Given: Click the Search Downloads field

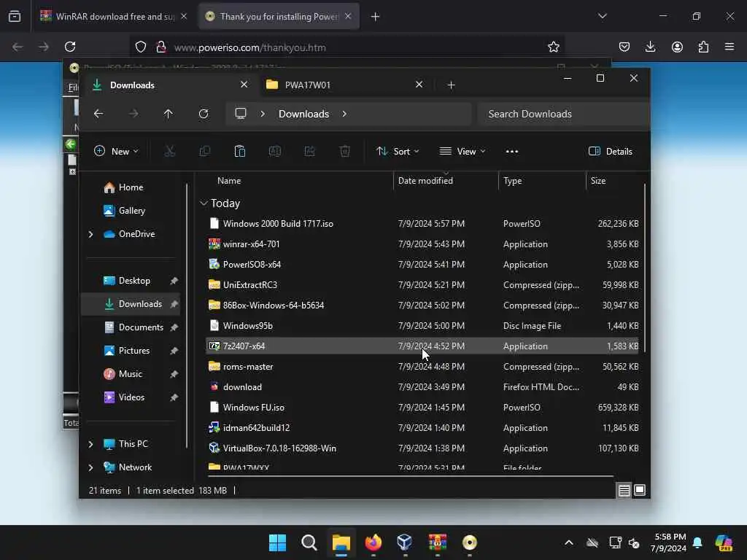Looking at the screenshot, I should [564, 114].
